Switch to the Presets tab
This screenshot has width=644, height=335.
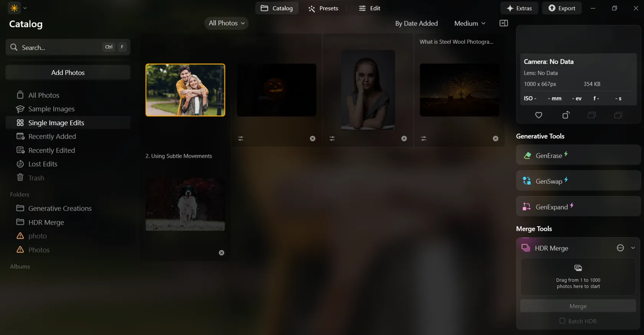[x=323, y=8]
